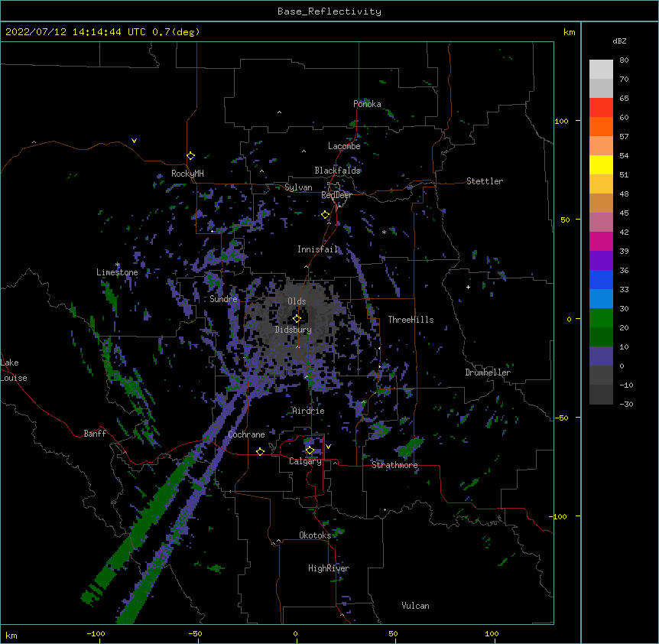Select the purple 39-36 dBZ swatch
The height and width of the screenshot is (644, 659).
pyautogui.click(x=601, y=261)
